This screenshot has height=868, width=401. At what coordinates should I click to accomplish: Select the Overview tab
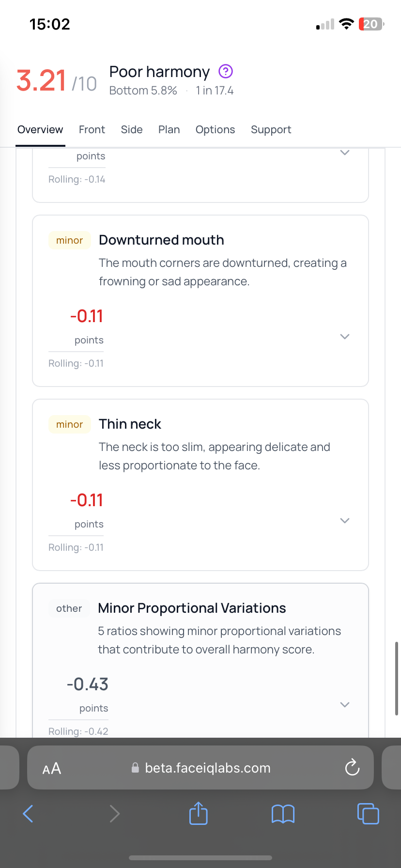pos(40,130)
